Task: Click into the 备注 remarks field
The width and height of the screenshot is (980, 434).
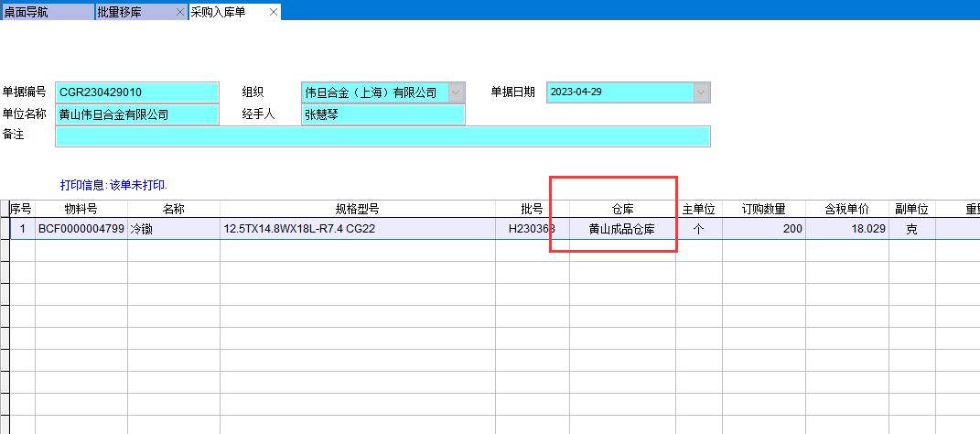Action: pyautogui.click(x=382, y=136)
